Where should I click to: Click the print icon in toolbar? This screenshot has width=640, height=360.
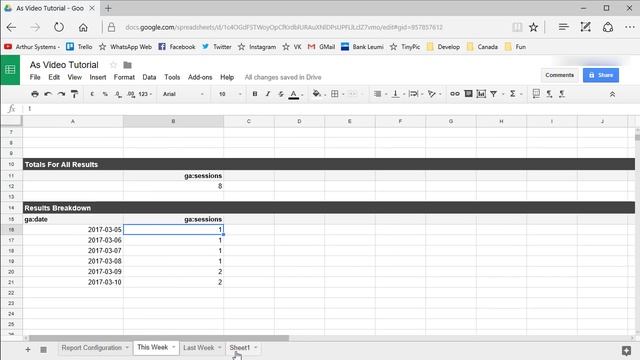(x=35, y=94)
